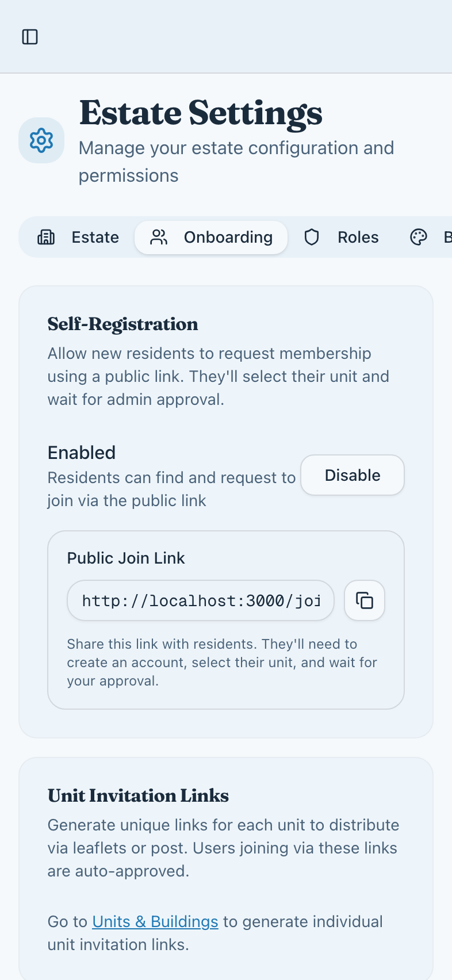This screenshot has height=980, width=452.
Task: Open the sidebar panel toggle
Action: pyautogui.click(x=30, y=37)
